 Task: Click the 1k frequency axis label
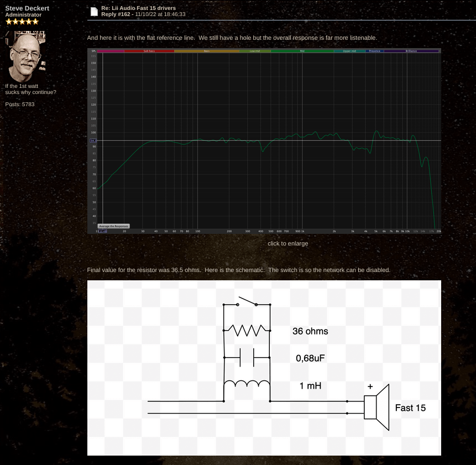[302, 231]
